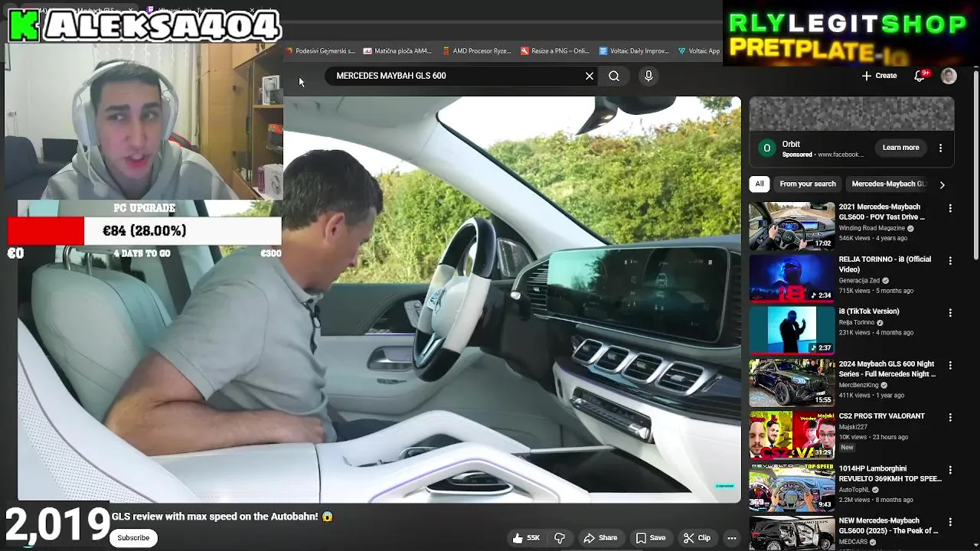The height and width of the screenshot is (551, 980).
Task: Activate voice search microphone icon
Action: (648, 76)
